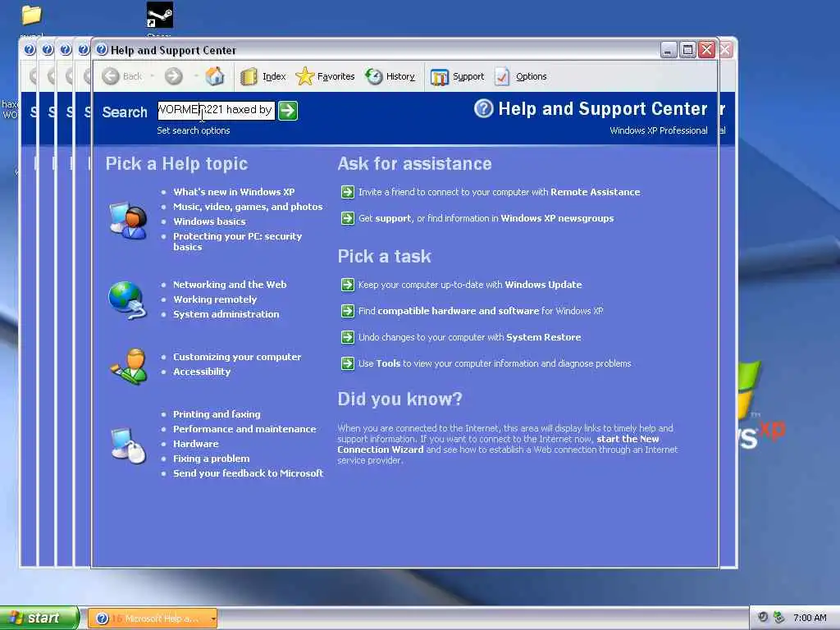The image size is (840, 630).
Task: Click the Windows basics user icon
Action: tap(129, 220)
